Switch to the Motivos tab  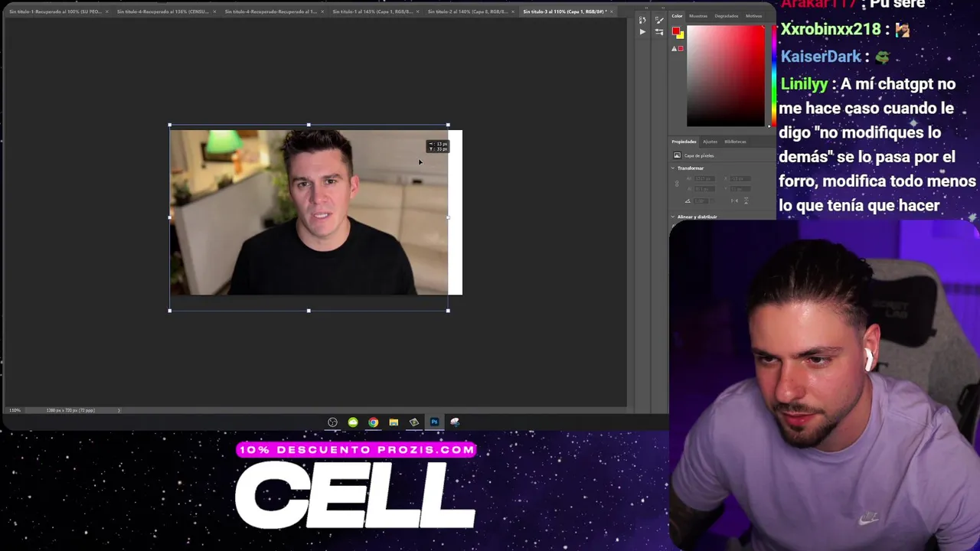(x=753, y=16)
